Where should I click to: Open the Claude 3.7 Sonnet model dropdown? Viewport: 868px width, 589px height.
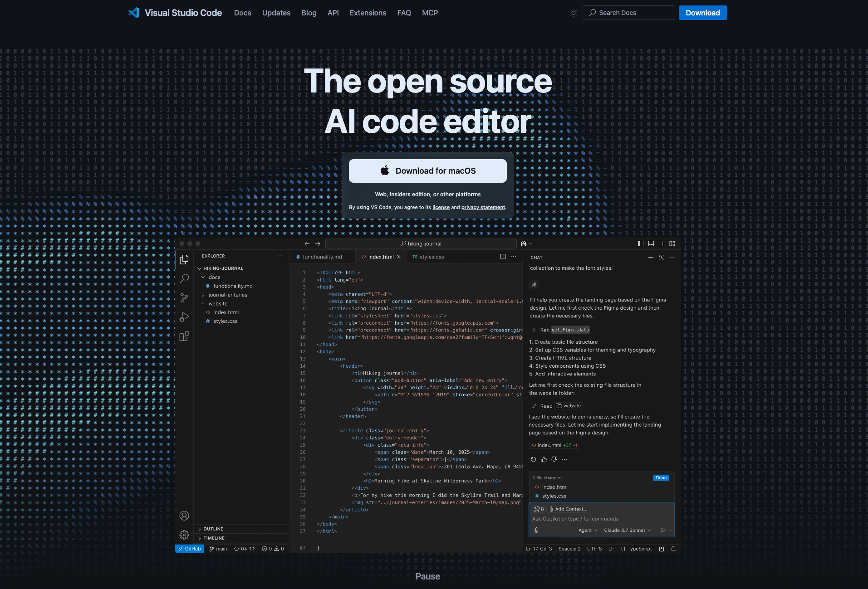[x=628, y=530]
